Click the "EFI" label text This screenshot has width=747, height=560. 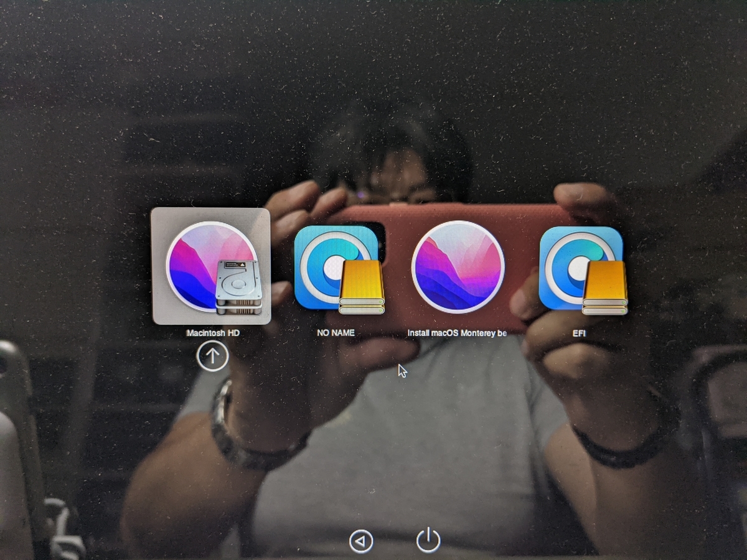click(579, 334)
